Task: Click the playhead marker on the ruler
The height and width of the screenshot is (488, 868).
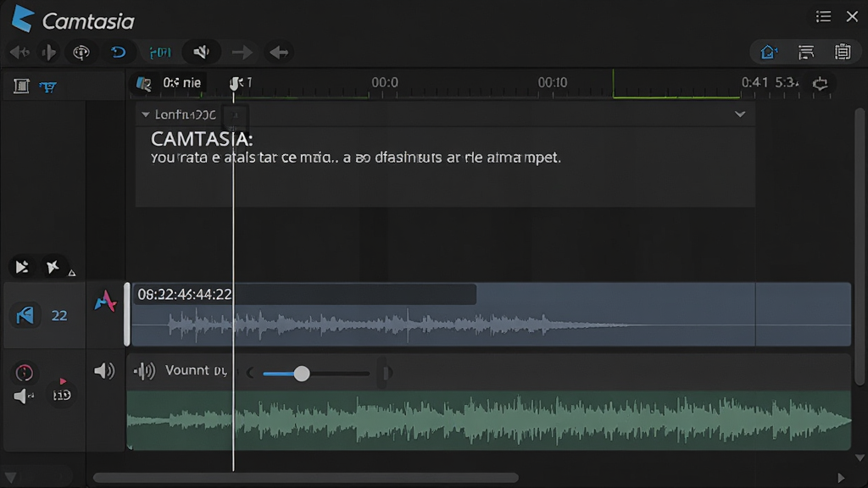Action: (x=236, y=84)
